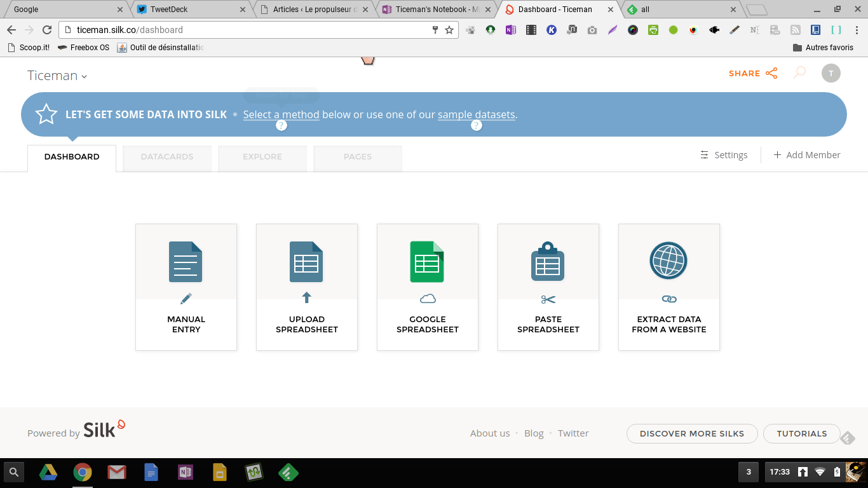Expand the Ticeman site name dropdown
This screenshot has height=488, width=868.
pyautogui.click(x=57, y=76)
